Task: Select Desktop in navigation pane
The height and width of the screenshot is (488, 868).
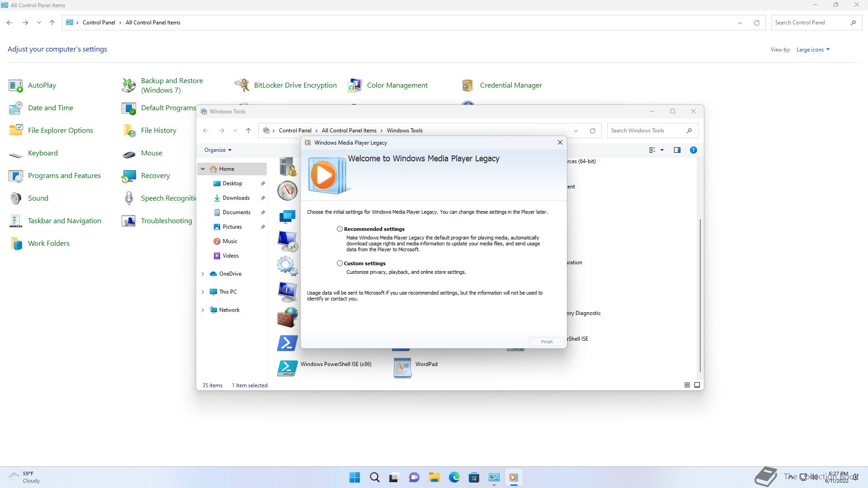Action: pyautogui.click(x=232, y=183)
